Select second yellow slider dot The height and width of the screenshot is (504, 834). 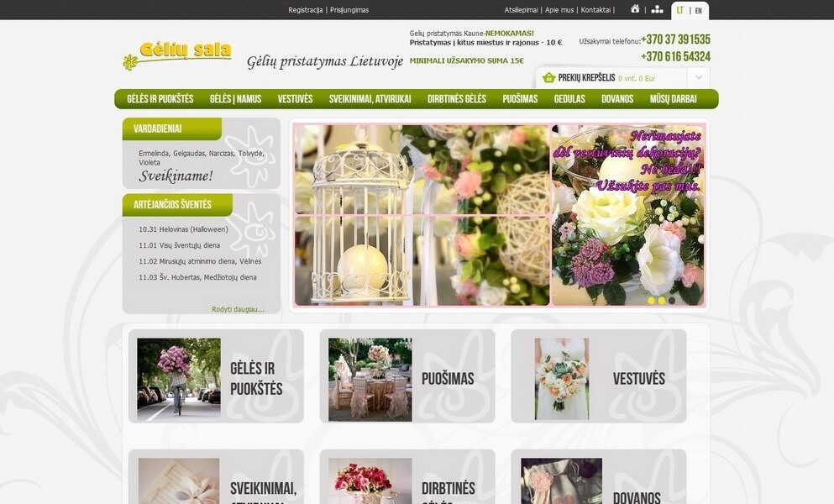point(661,300)
